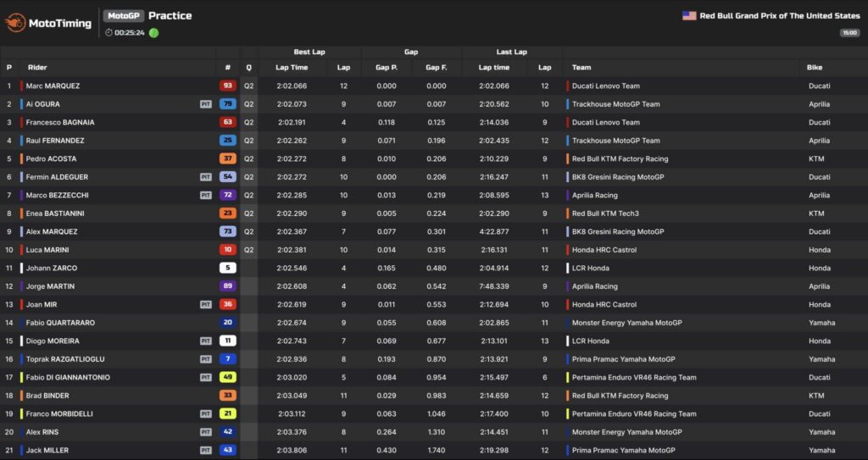Click Alex Rins's number 42 badge
Viewport: 868px width, 460px height.
pos(227,432)
